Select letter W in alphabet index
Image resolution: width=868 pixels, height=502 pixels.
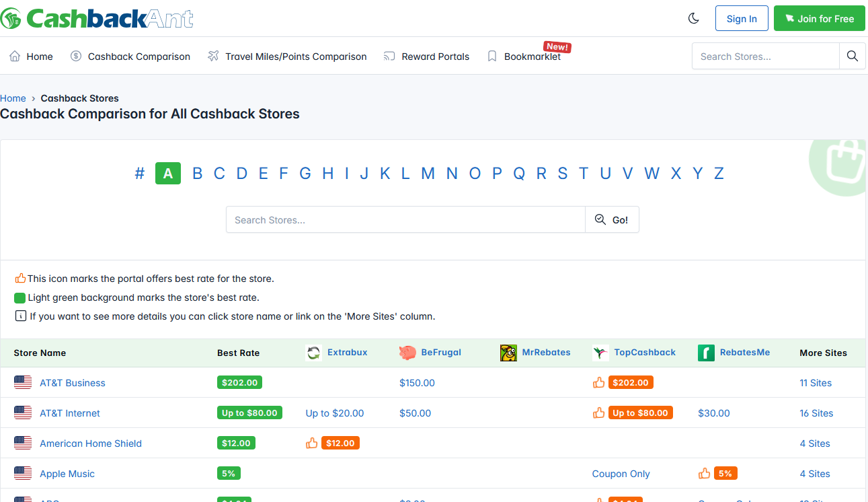click(x=652, y=174)
